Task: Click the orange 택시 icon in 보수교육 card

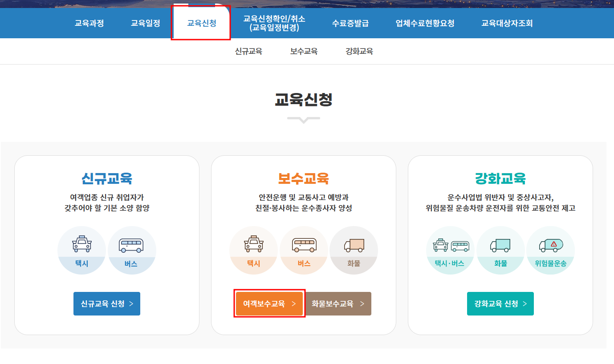Action: point(253,249)
